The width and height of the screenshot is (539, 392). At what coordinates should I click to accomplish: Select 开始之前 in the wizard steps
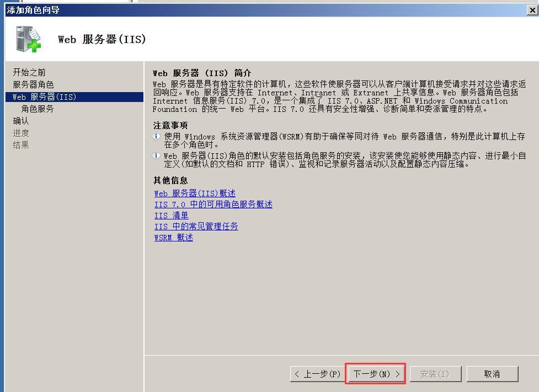pyautogui.click(x=29, y=72)
